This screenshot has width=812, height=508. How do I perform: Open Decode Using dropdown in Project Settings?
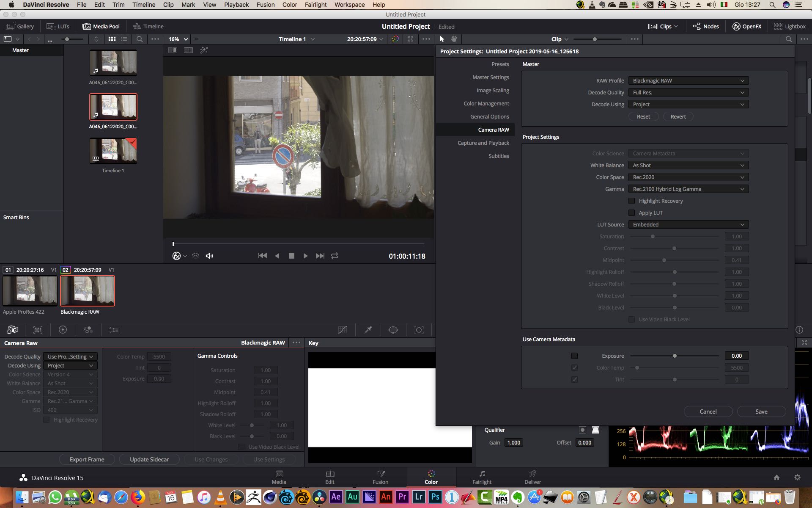point(689,104)
